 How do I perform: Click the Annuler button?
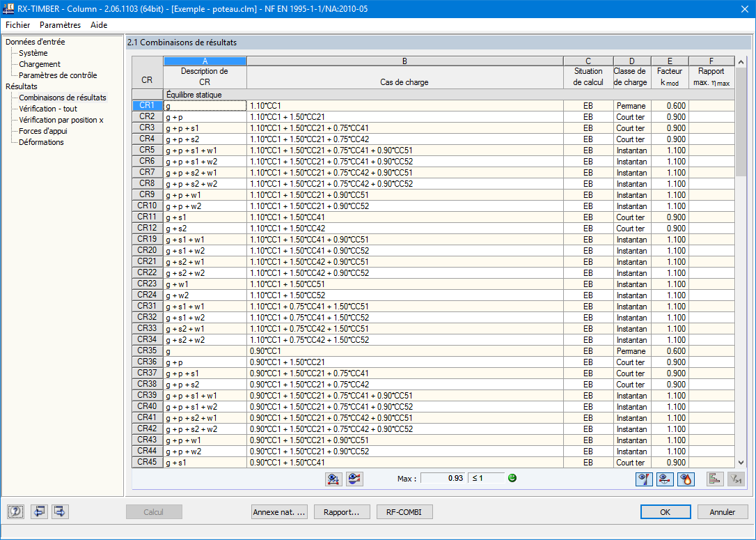click(x=723, y=512)
